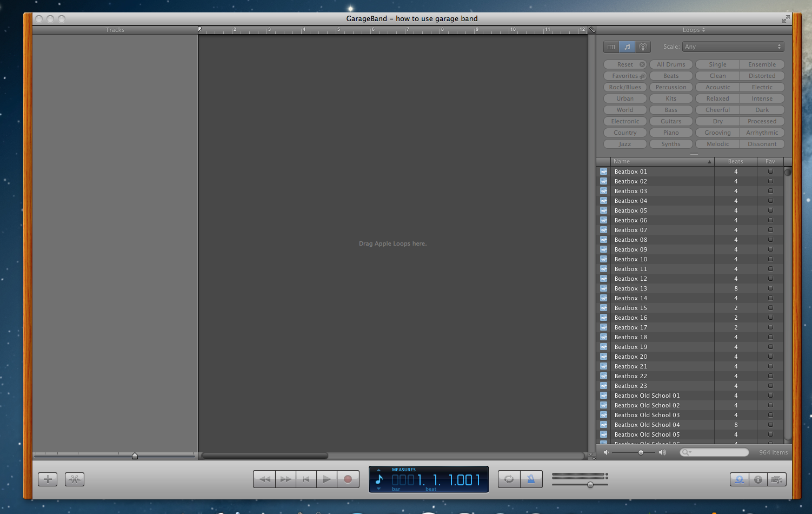Click the loop icon beside Beatbox 21
The width and height of the screenshot is (812, 514).
(x=603, y=366)
